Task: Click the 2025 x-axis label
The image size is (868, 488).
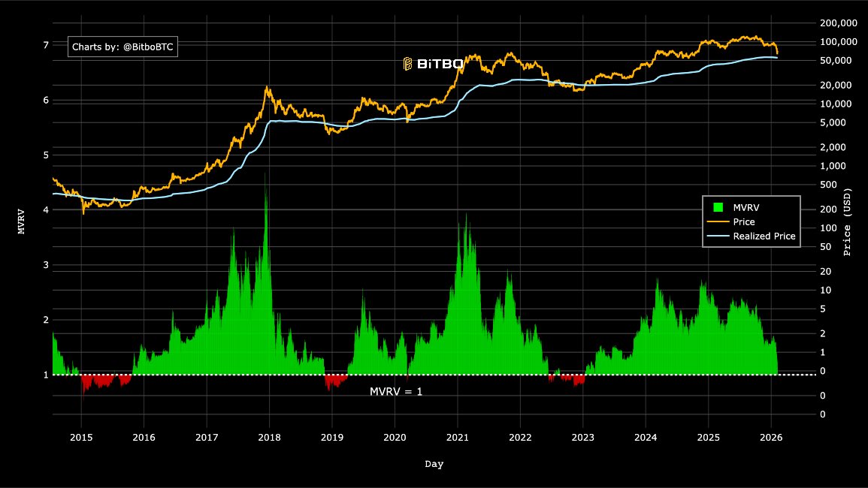Action: tap(709, 438)
